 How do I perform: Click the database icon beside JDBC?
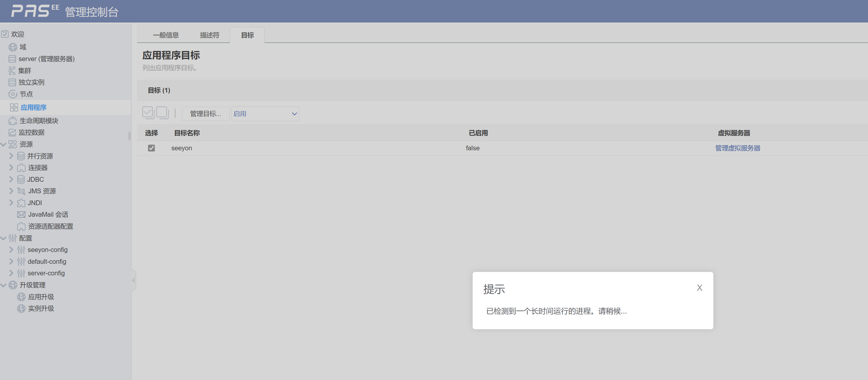pyautogui.click(x=21, y=179)
